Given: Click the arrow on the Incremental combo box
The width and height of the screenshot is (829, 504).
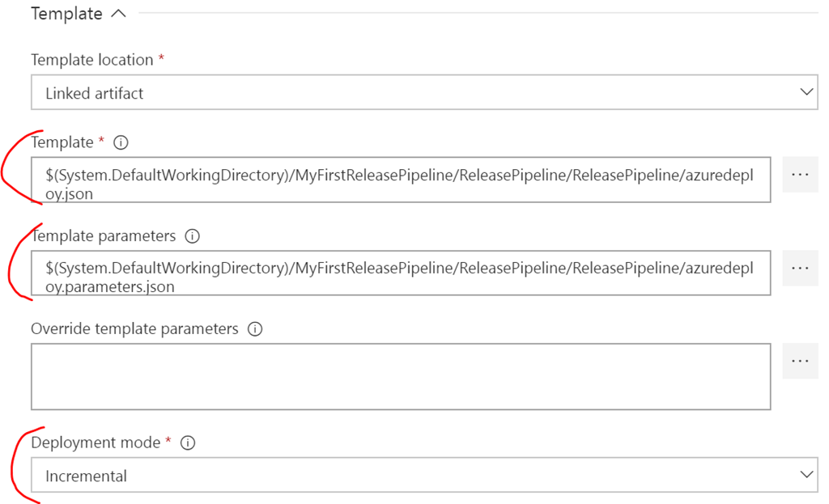Looking at the screenshot, I should [x=806, y=475].
